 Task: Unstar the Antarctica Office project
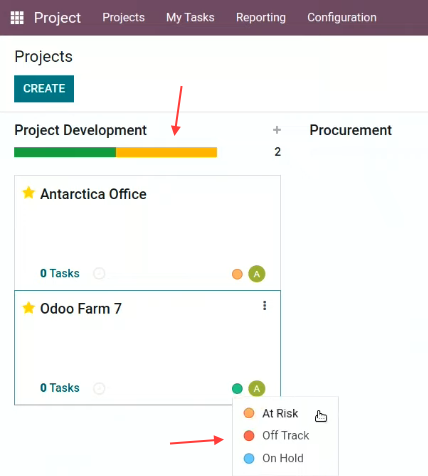coord(28,193)
